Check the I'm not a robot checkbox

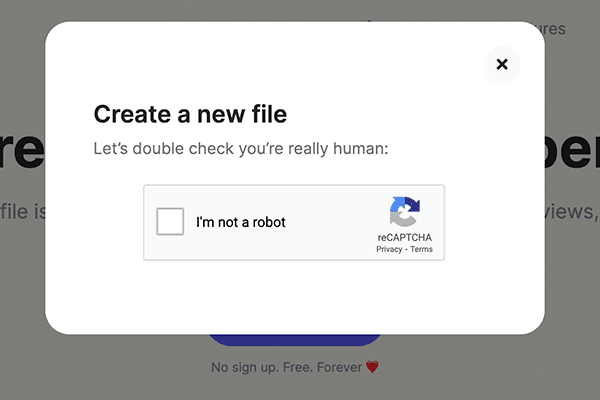tap(171, 221)
